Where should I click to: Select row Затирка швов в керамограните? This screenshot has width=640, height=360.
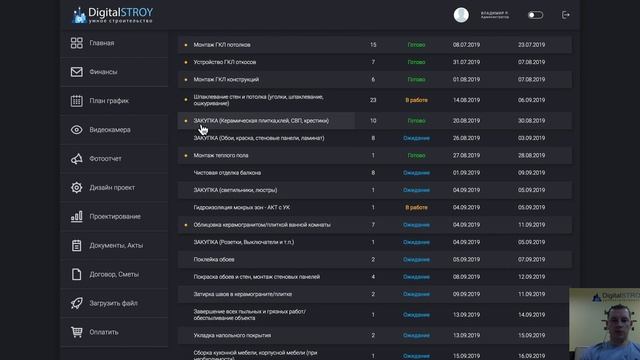pyautogui.click(x=375, y=294)
